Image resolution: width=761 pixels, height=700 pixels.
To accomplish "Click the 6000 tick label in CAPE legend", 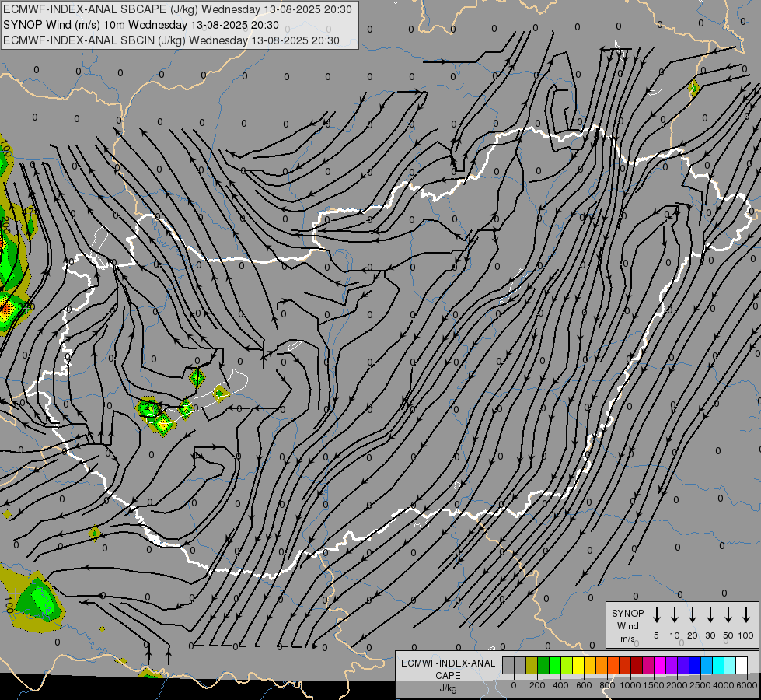I will pyautogui.click(x=747, y=685).
